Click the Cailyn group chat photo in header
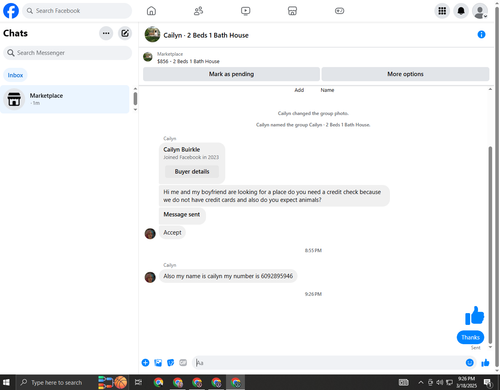Viewport: 500px width, 390px height. click(152, 34)
